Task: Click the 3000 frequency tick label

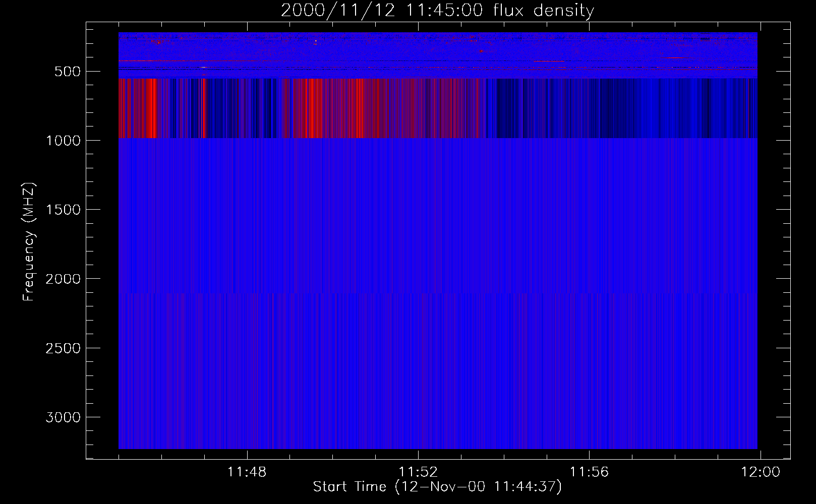Action: 63,417
